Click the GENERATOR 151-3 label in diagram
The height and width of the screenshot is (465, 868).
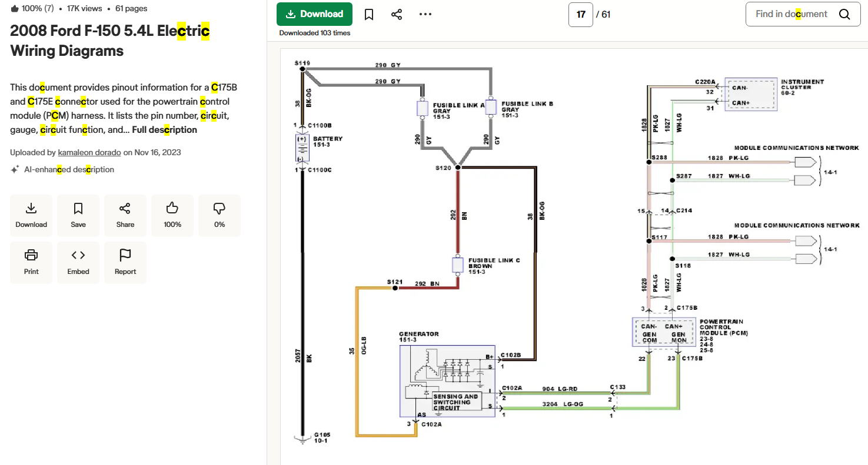419,336
